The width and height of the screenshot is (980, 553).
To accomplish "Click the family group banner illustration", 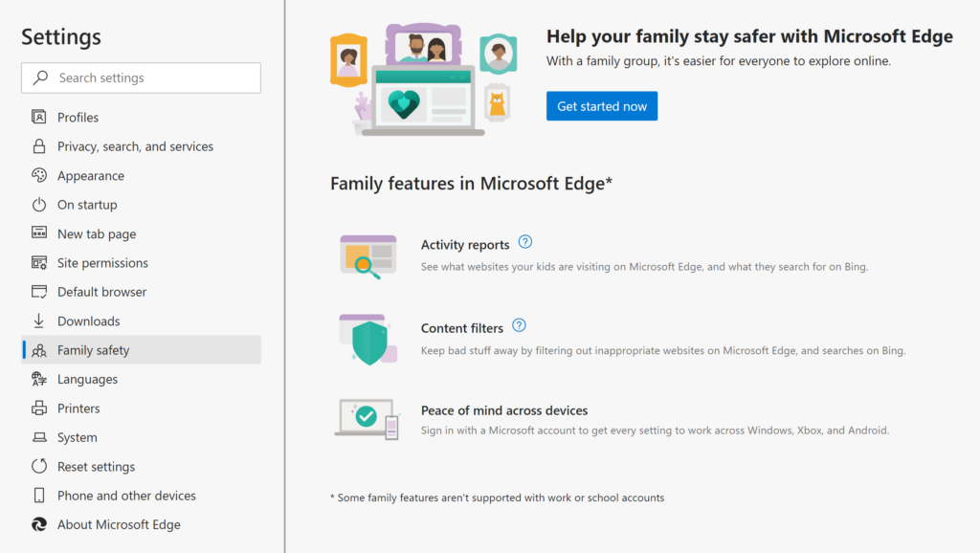I will tap(424, 79).
